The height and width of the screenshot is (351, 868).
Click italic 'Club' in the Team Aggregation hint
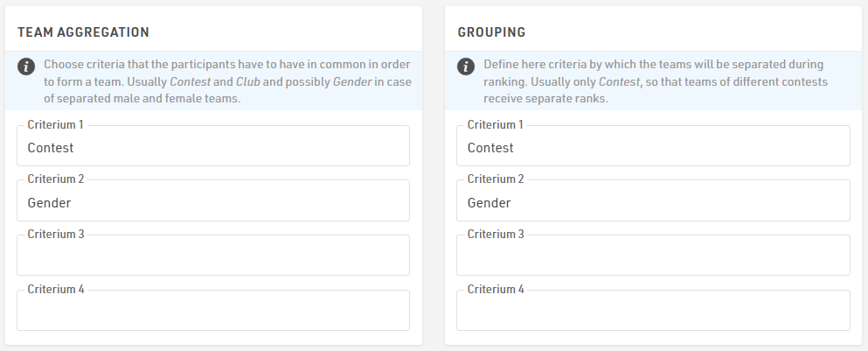coord(249,81)
